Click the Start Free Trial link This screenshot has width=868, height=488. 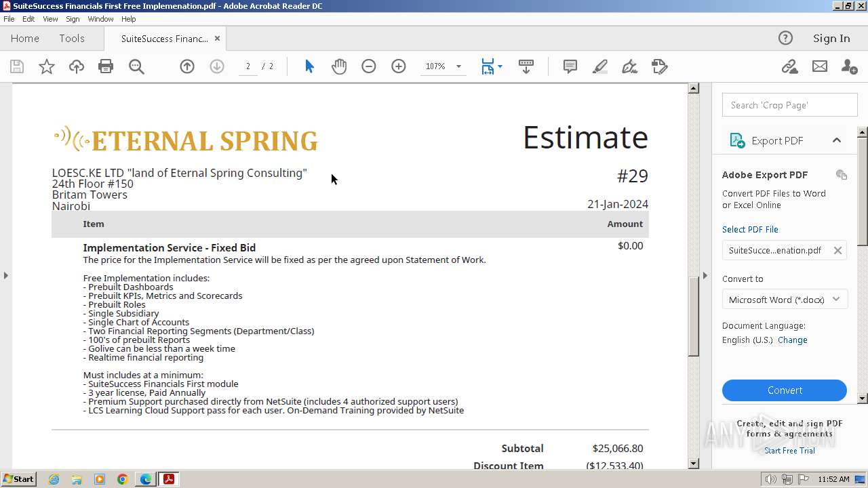(x=789, y=451)
